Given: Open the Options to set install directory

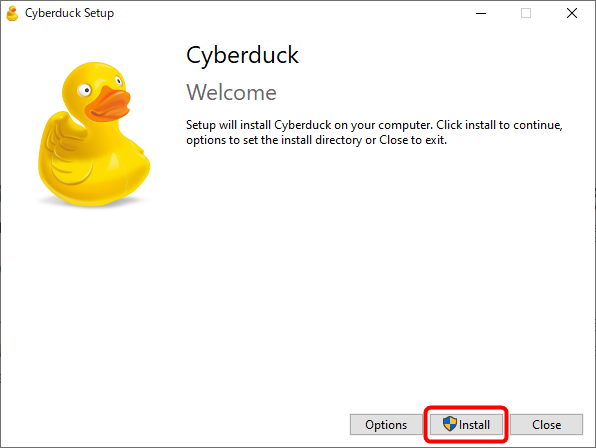Looking at the screenshot, I should [x=386, y=424].
